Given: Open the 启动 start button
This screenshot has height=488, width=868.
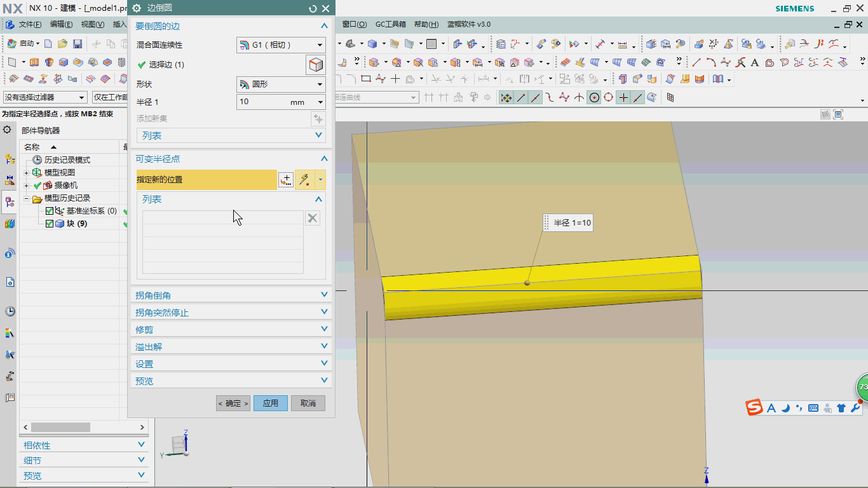Looking at the screenshot, I should tap(23, 44).
